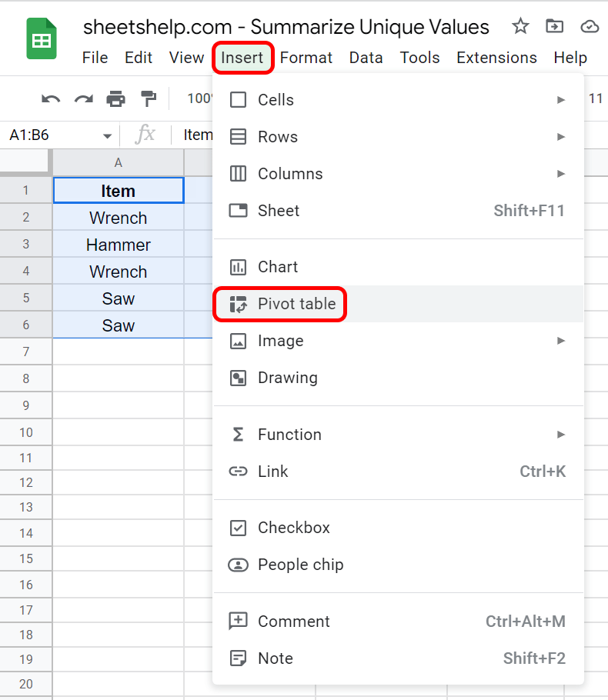Click the Chart icon in Insert menu

pos(238,267)
